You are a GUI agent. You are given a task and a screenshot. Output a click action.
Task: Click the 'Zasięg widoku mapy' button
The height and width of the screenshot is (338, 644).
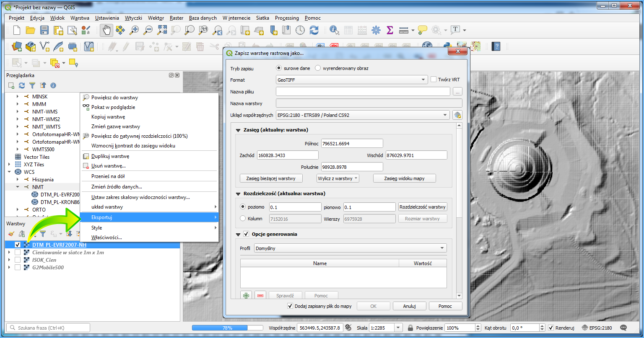(x=404, y=178)
